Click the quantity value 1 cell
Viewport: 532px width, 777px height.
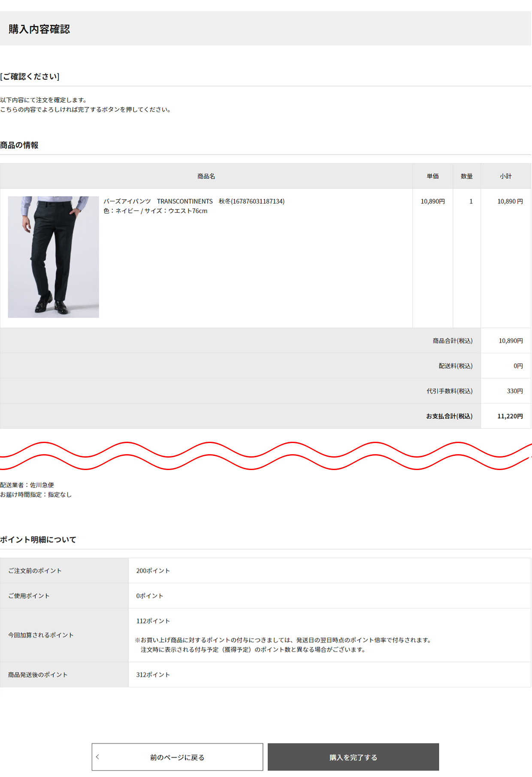(x=471, y=201)
